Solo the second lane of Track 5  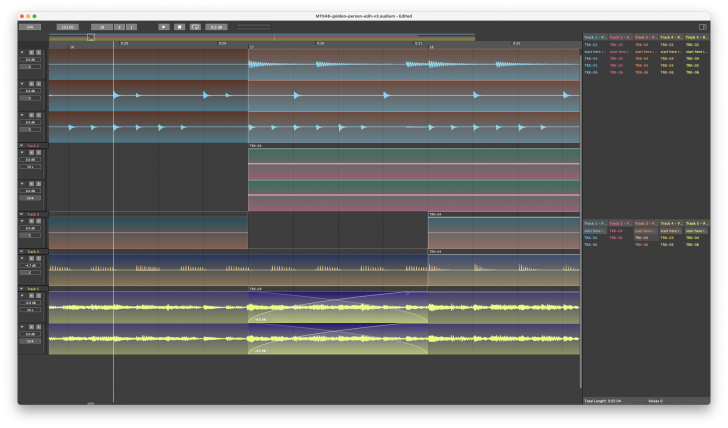pyautogui.click(x=39, y=327)
